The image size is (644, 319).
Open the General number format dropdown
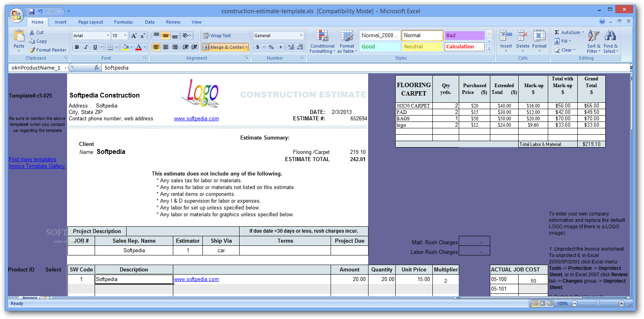301,36
